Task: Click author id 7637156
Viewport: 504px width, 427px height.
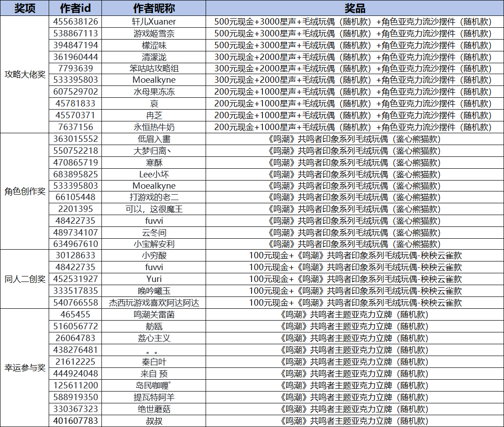Action: point(76,127)
